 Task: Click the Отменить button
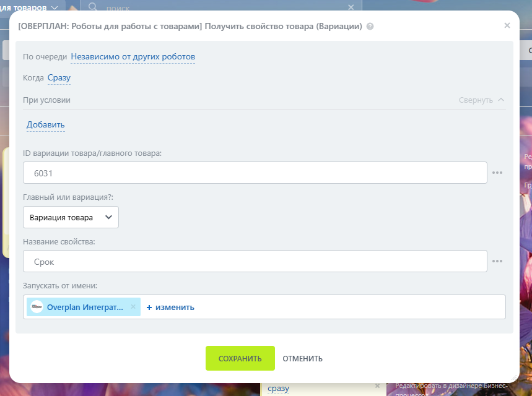(302, 359)
